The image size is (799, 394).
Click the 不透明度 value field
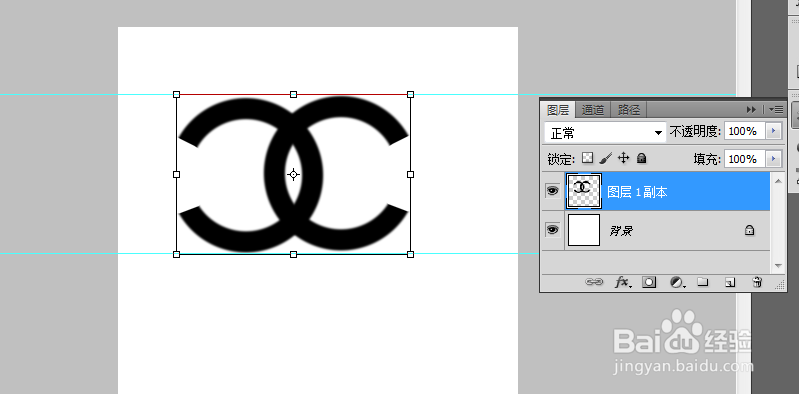pyautogui.click(x=745, y=132)
